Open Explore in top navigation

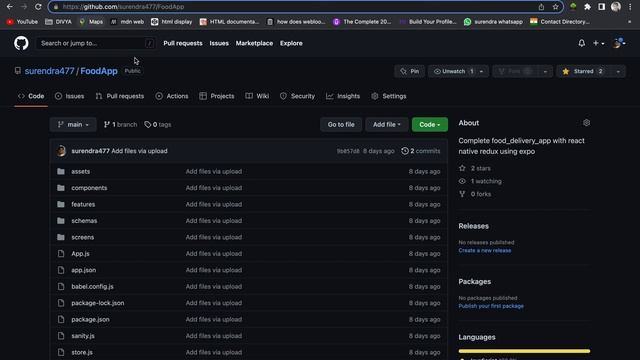[x=291, y=43]
